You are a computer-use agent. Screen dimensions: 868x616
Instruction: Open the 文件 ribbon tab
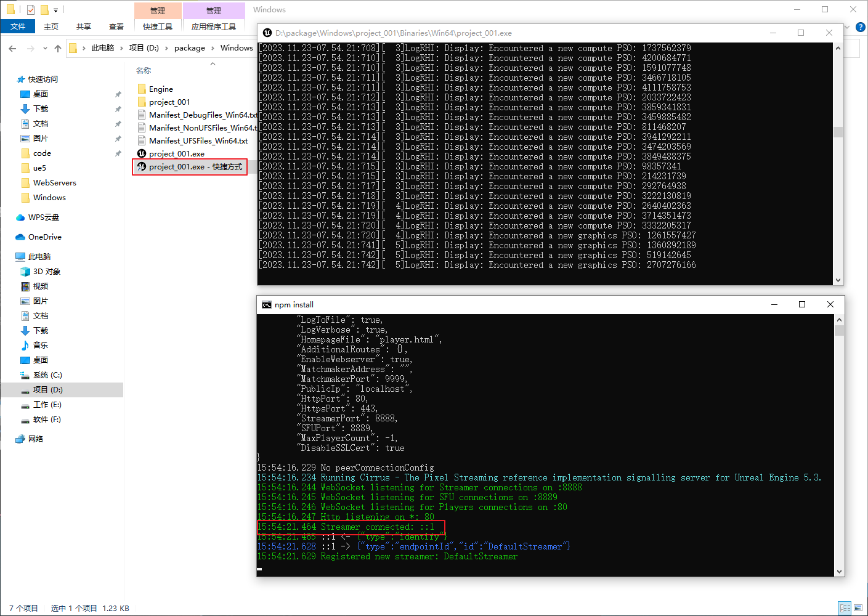[x=18, y=26]
